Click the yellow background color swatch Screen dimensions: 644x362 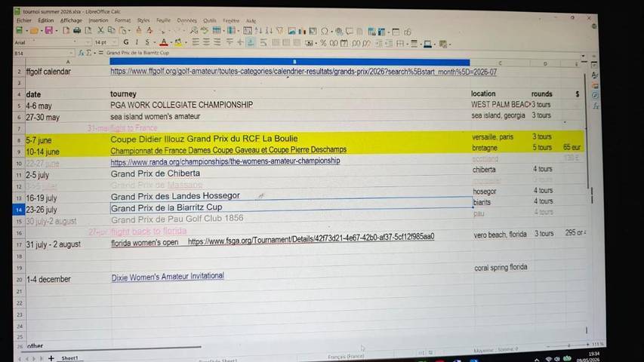coord(178,42)
